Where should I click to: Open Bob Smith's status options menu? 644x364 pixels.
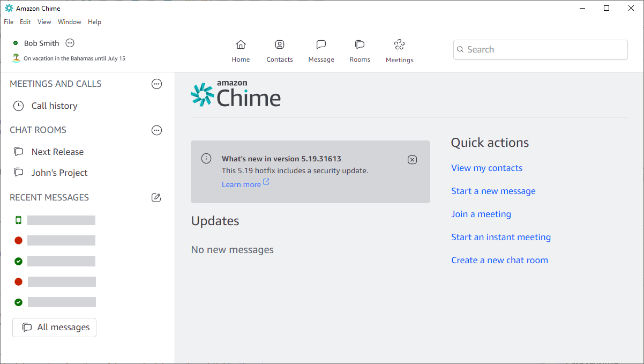pos(70,43)
